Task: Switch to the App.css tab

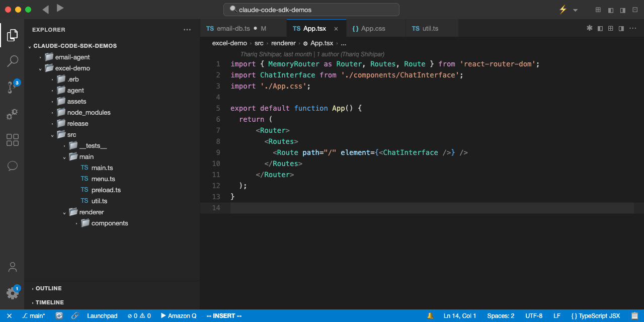Action: tap(373, 29)
